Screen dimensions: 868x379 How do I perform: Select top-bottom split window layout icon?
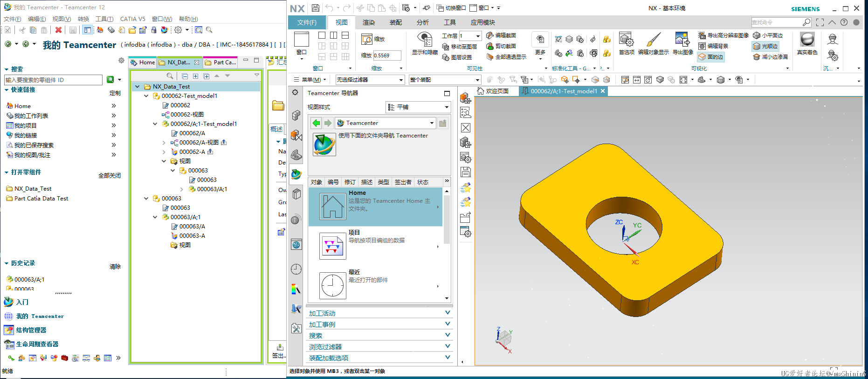tap(345, 35)
